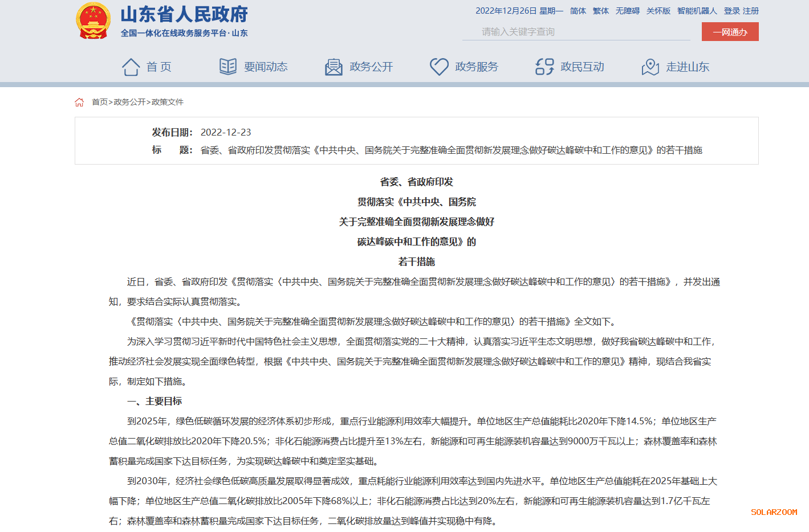Open the 走进山东 navigation menu
This screenshot has width=809, height=532.
point(688,67)
